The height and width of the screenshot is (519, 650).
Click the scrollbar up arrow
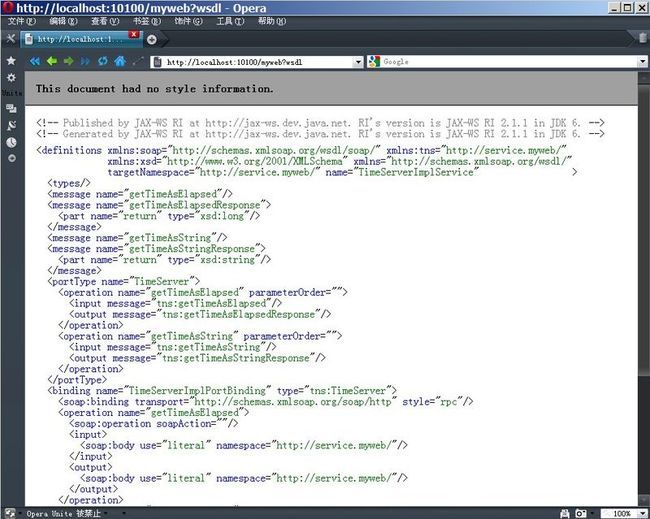point(644,78)
